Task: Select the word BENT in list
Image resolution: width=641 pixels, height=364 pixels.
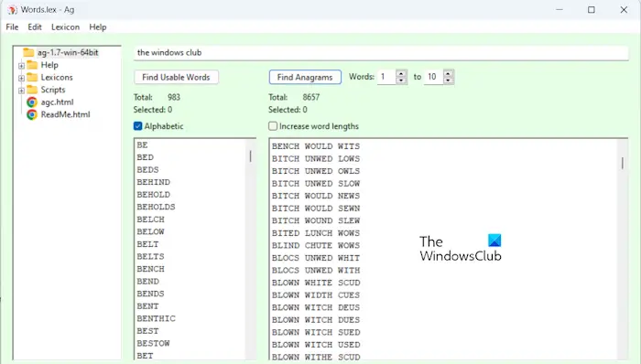Action: (x=147, y=306)
